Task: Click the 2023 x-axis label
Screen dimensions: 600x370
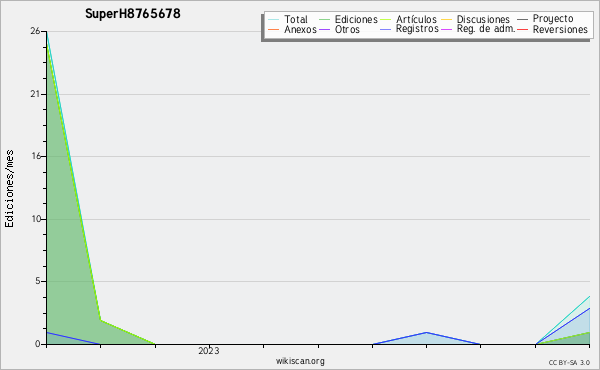Action: pyautogui.click(x=209, y=351)
